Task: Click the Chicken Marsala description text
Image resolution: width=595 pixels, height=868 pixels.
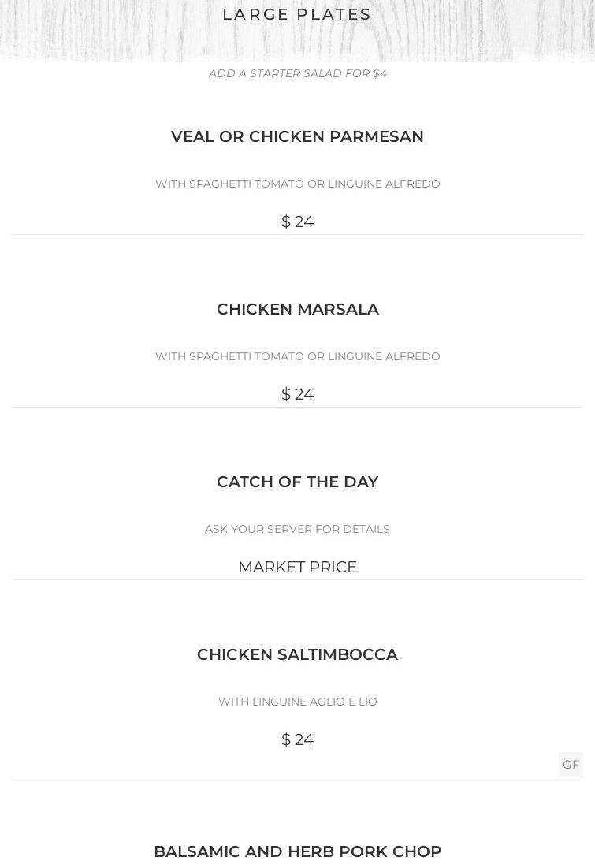Action: point(297,356)
